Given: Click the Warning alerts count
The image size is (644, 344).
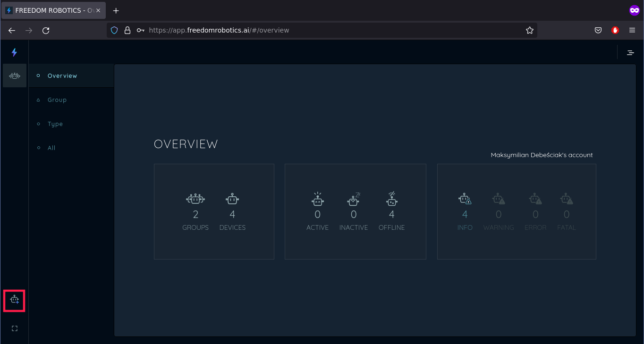Looking at the screenshot, I should click(499, 215).
